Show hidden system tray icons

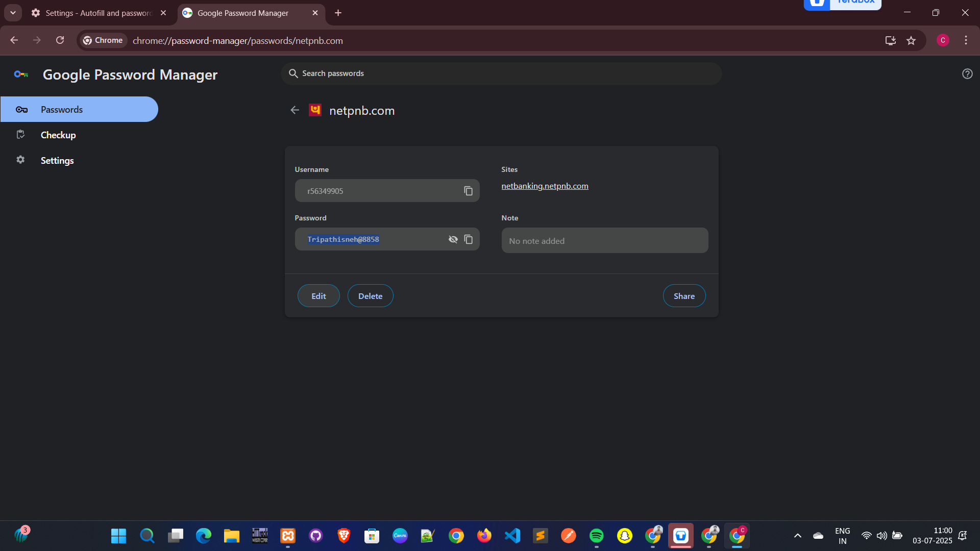point(797,536)
